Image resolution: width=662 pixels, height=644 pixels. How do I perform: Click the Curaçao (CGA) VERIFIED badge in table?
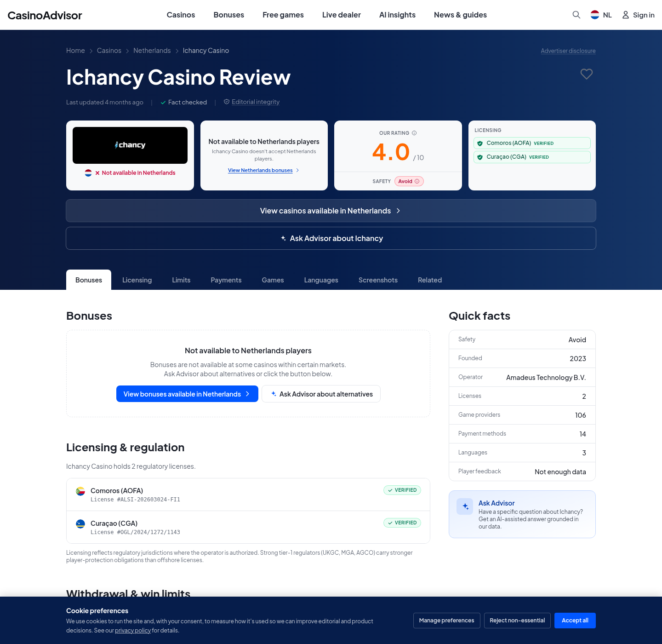tap(402, 523)
